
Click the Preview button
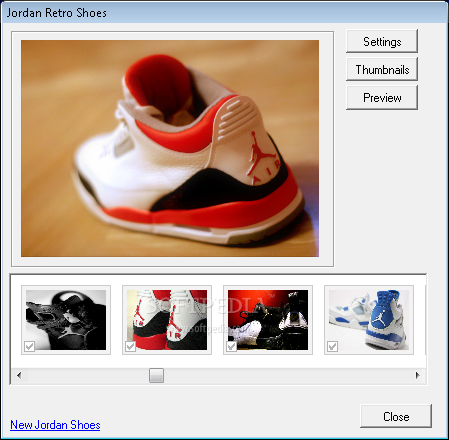382,98
